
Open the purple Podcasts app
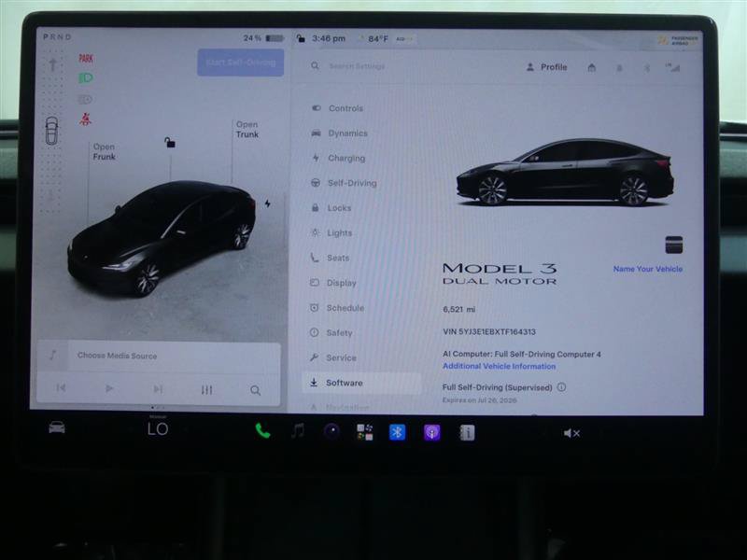pyautogui.click(x=432, y=433)
